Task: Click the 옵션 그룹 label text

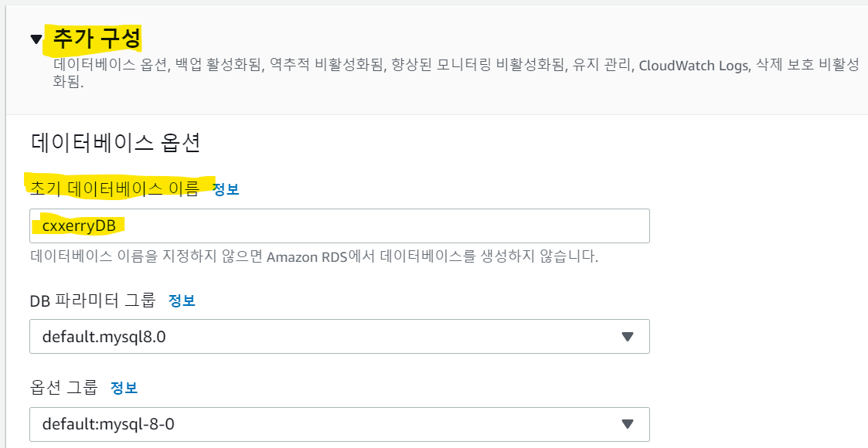Action: point(64,387)
